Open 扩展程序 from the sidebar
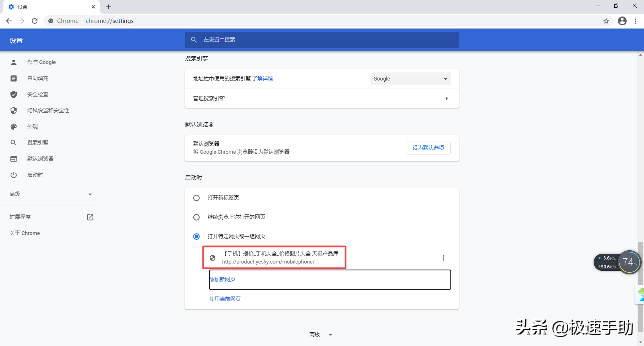644x346 pixels. (x=20, y=217)
